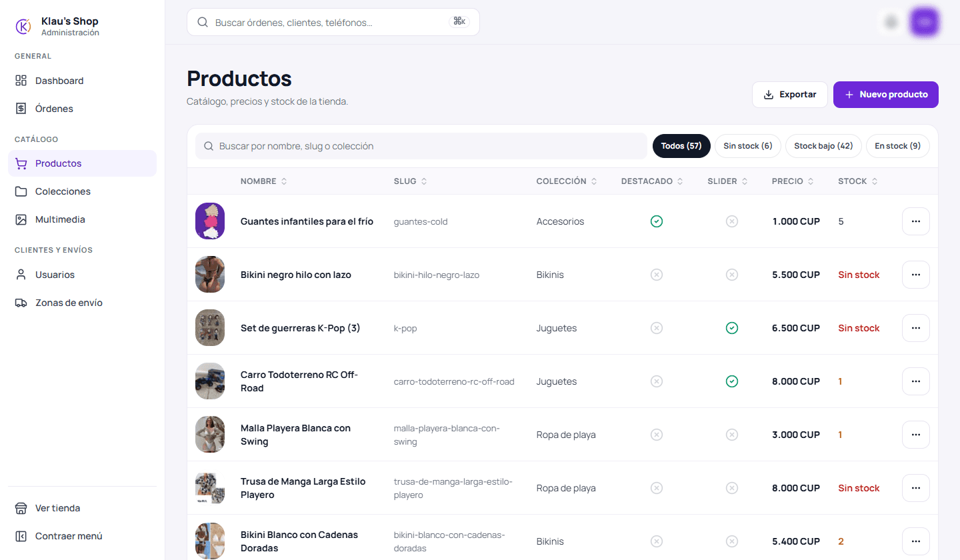Toggle Destacado for Malla Playera Blanca con Swing
Image resolution: width=960 pixels, height=560 pixels.
coord(657,435)
